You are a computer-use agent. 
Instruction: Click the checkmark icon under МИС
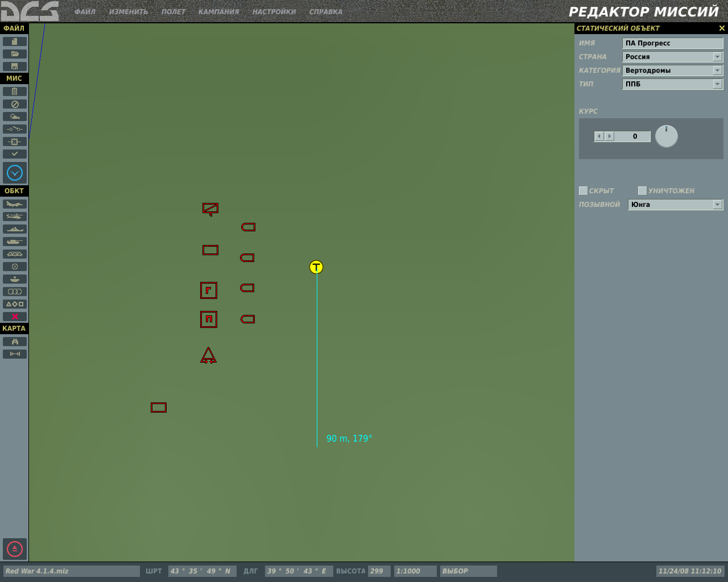(x=15, y=154)
